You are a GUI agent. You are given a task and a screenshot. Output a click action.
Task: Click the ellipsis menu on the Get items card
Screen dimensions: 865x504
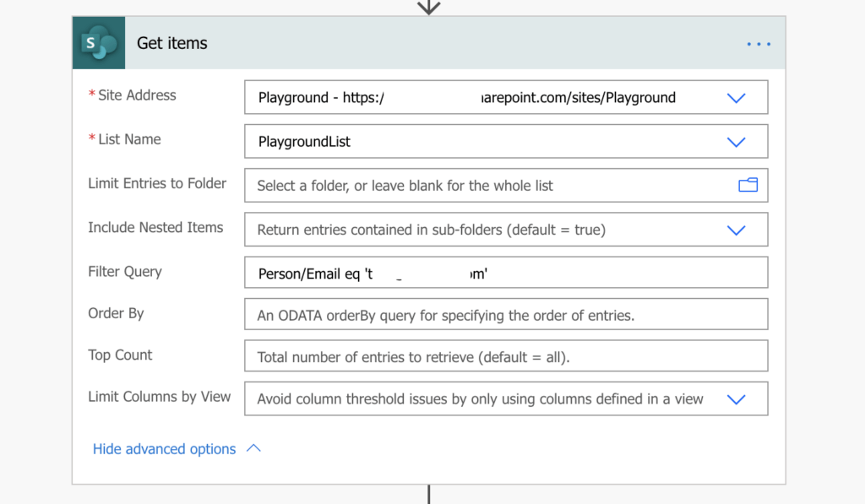[758, 43]
